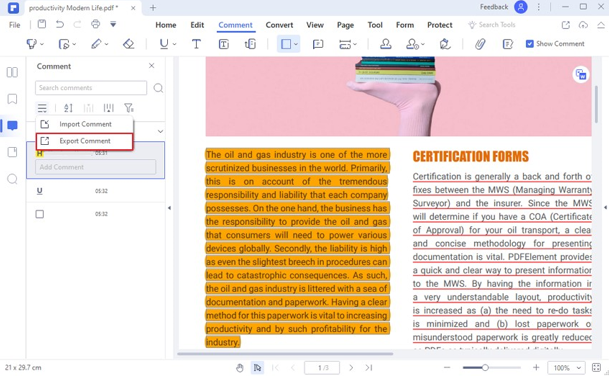Expand the Measure tool dropdown arrow
The image size is (609, 377).
point(355,44)
